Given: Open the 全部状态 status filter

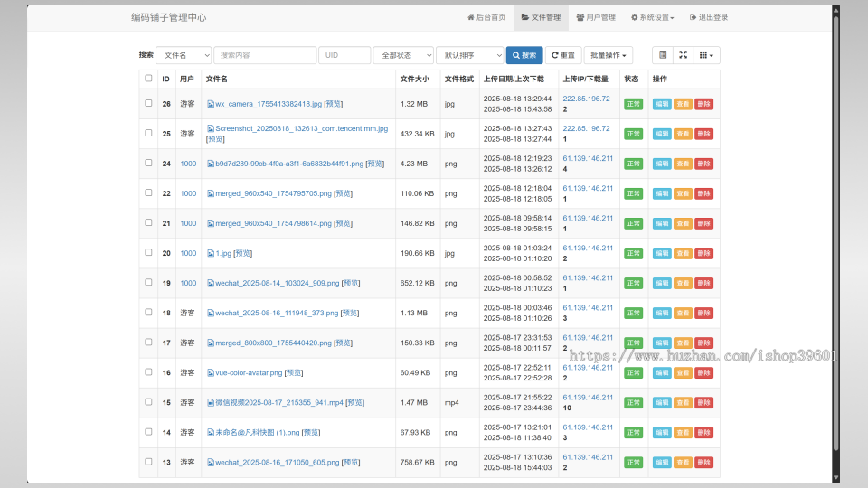Looking at the screenshot, I should 403,55.
